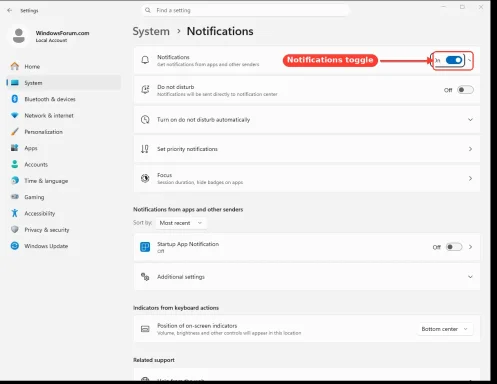This screenshot has width=497, height=384.
Task: Click the Time & language globe icon
Action: pos(15,180)
